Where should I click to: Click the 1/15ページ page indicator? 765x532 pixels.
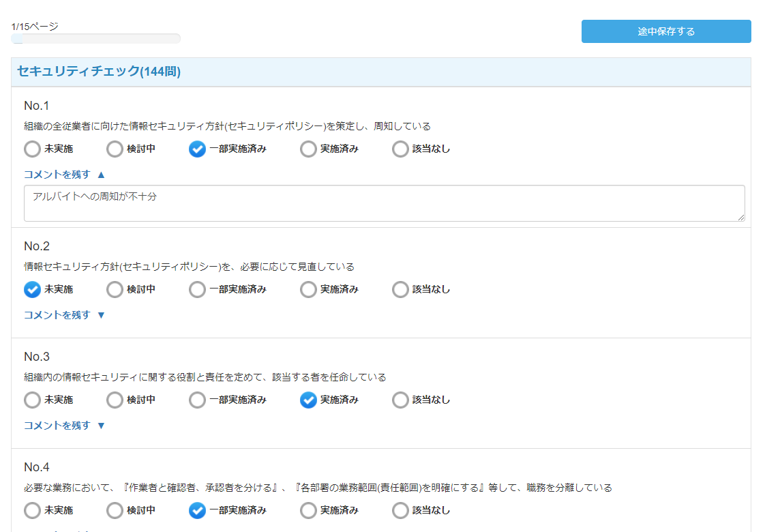click(x=35, y=27)
